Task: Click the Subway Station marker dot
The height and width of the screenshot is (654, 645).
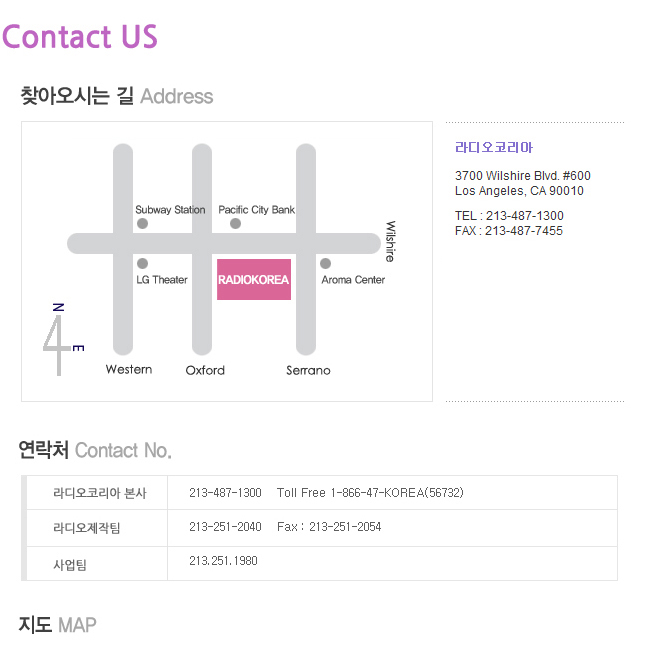Action: pyautogui.click(x=142, y=224)
